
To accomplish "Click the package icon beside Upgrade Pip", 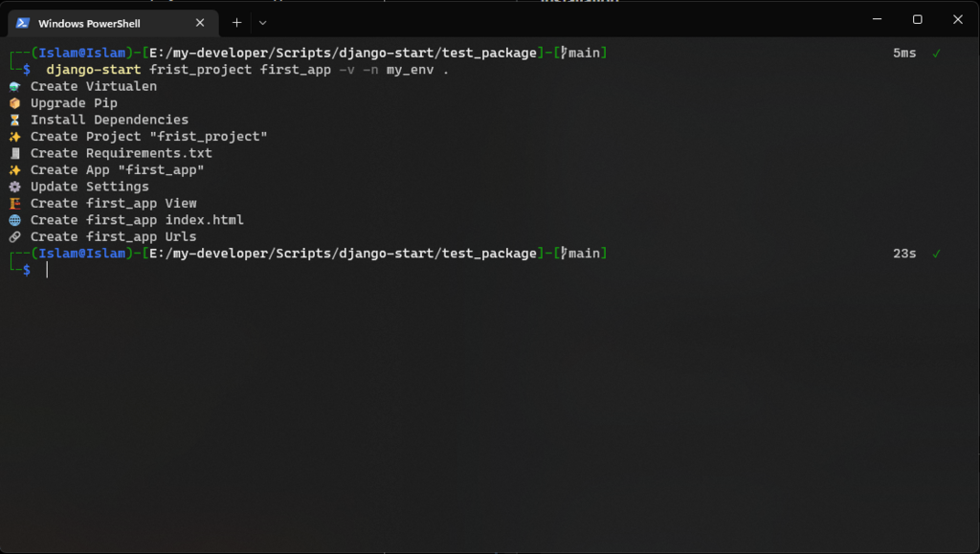I will (x=15, y=103).
